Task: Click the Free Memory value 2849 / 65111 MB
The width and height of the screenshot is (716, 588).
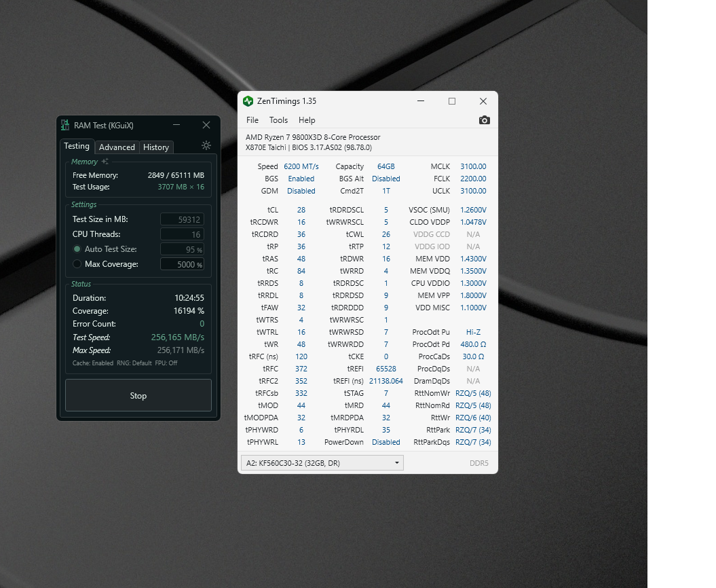Action: point(176,175)
